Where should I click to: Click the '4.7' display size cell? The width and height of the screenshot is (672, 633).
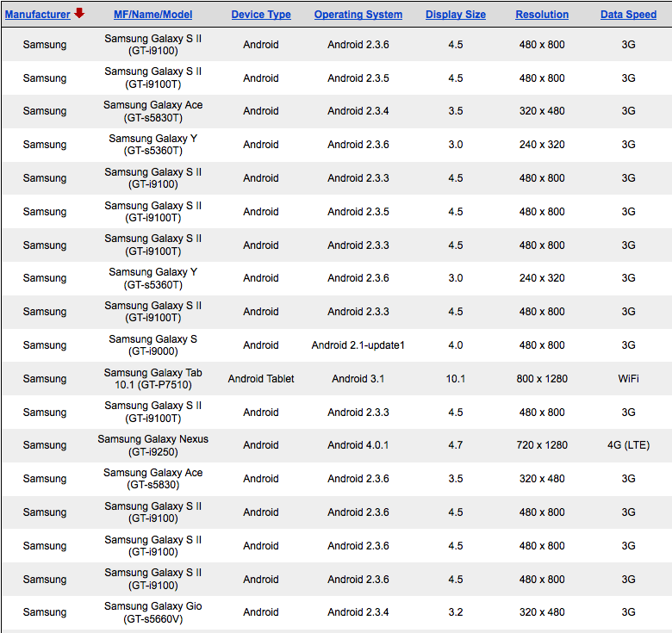coord(456,445)
